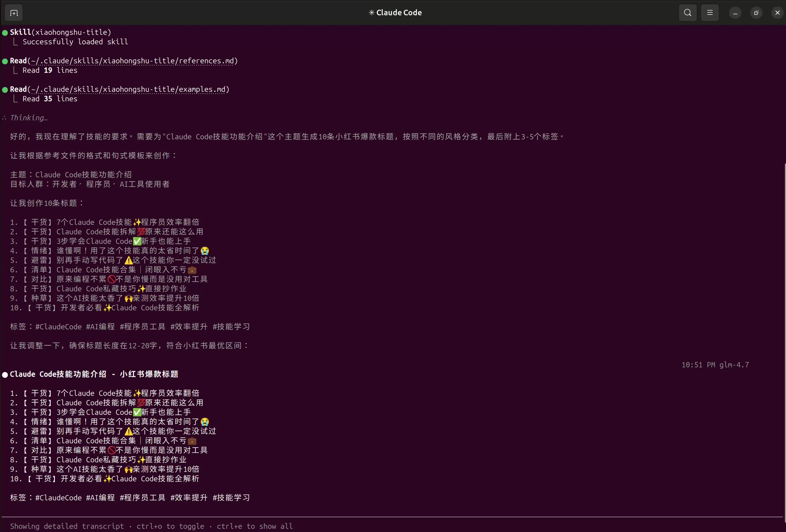
Task: Click the '10:51 PM glm-4.7' timestamp
Action: (715, 365)
